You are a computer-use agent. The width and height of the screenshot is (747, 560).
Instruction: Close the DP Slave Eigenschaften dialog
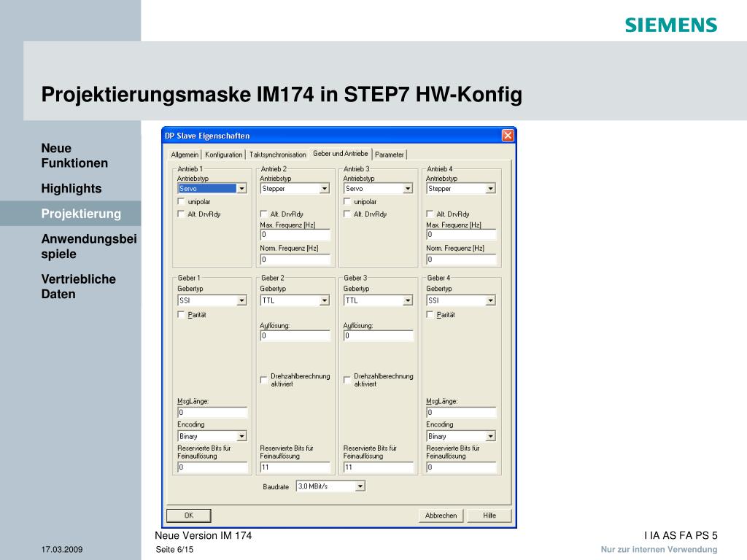point(508,136)
